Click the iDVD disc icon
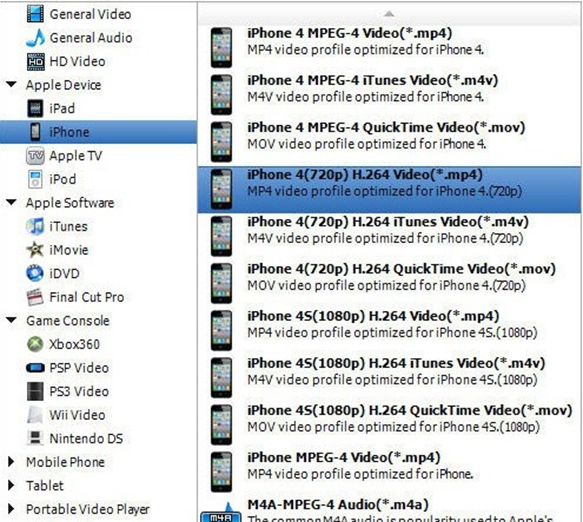This screenshot has width=583, height=522. click(35, 273)
